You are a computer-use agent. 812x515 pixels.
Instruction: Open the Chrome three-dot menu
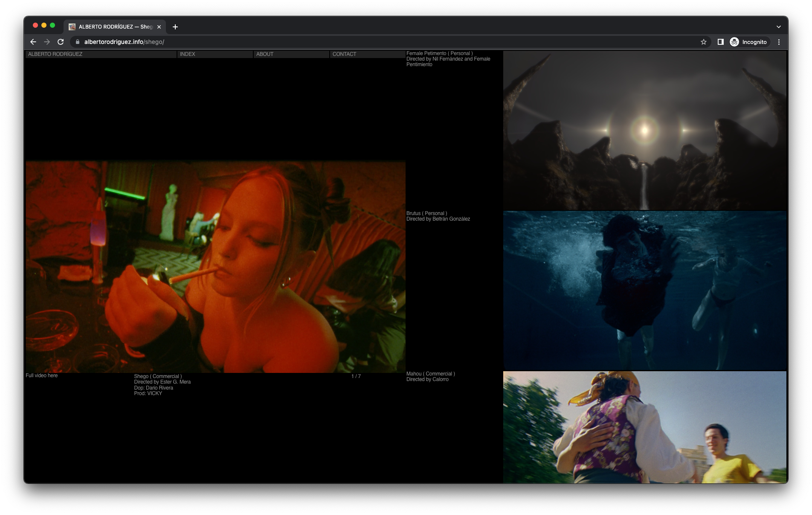(x=779, y=42)
